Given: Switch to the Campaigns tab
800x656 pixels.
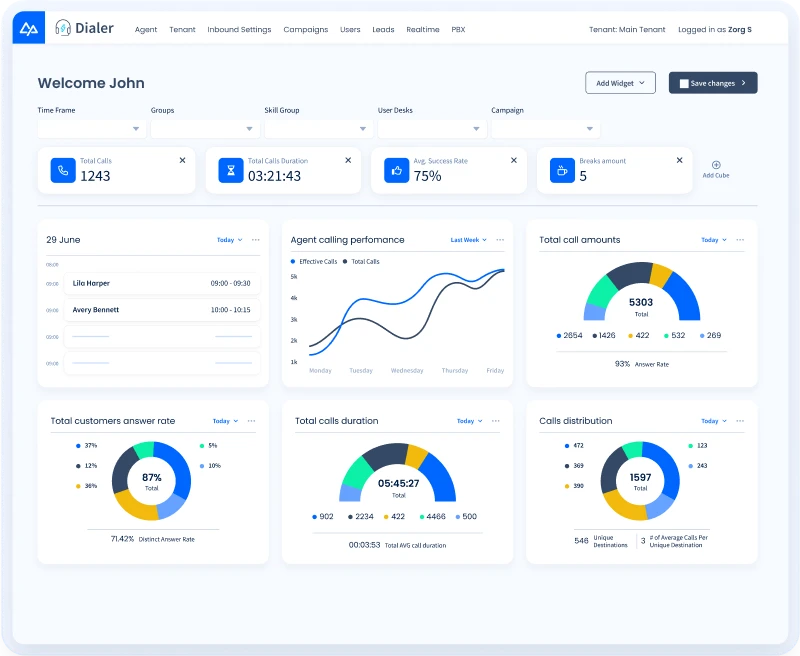Looking at the screenshot, I should [306, 30].
